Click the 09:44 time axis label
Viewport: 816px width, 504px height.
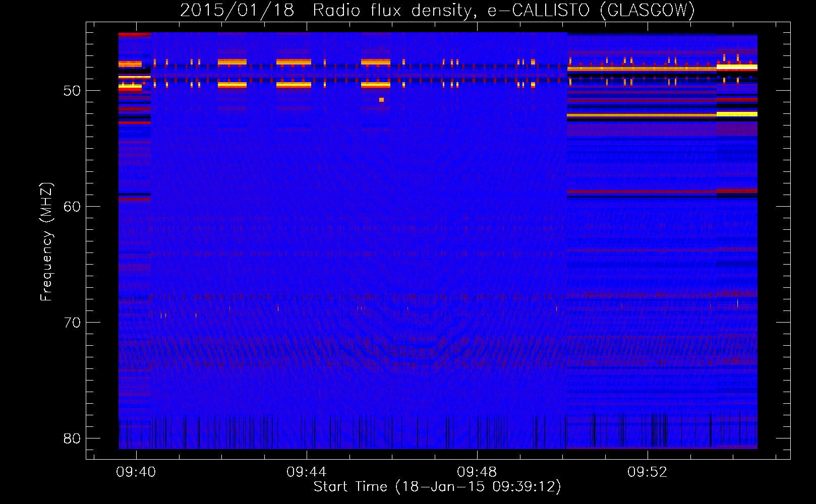click(x=307, y=472)
